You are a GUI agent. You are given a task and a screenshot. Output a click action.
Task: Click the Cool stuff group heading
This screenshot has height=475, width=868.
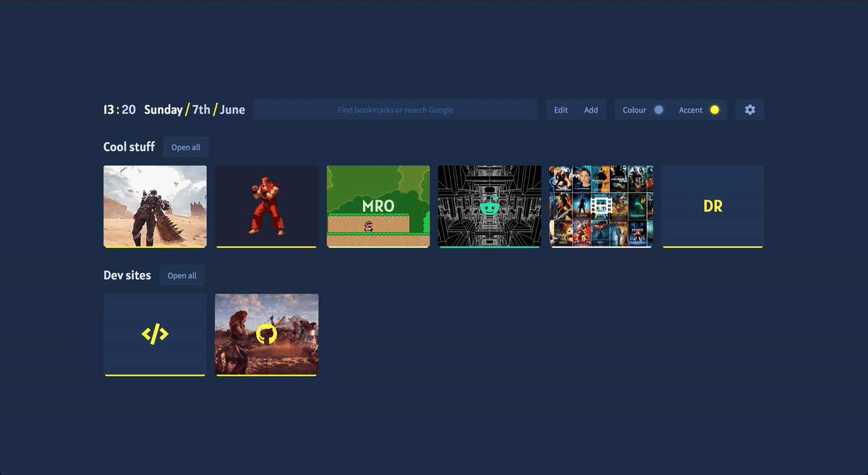129,147
